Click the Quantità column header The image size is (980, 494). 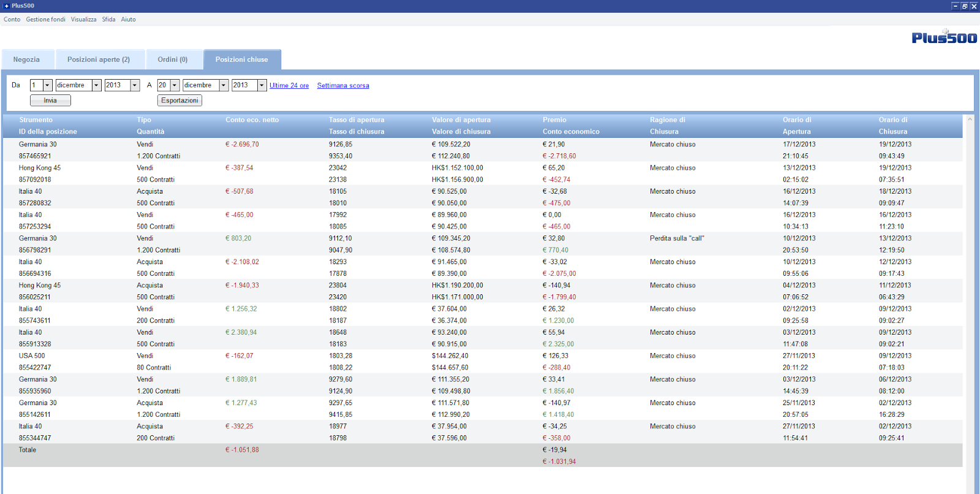point(151,132)
